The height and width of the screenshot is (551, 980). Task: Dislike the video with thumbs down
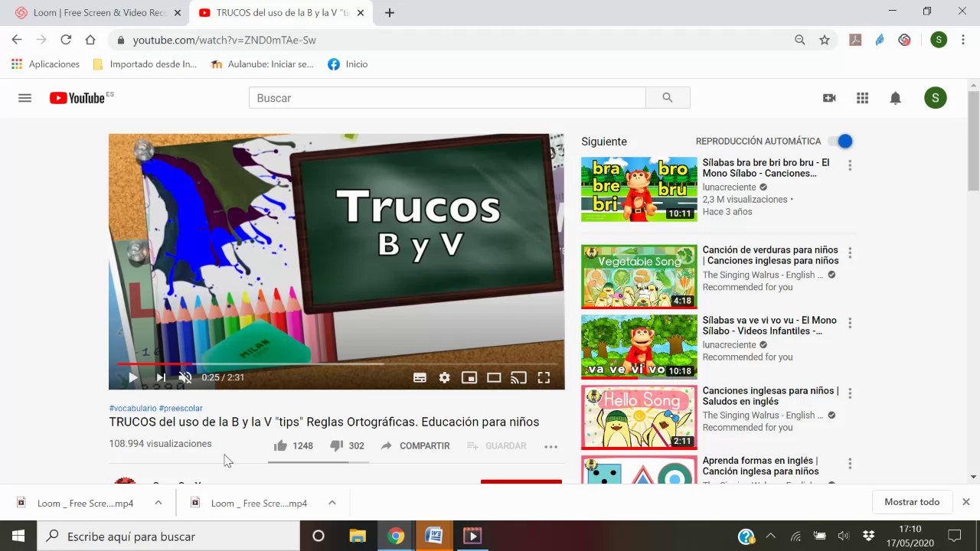pos(336,445)
